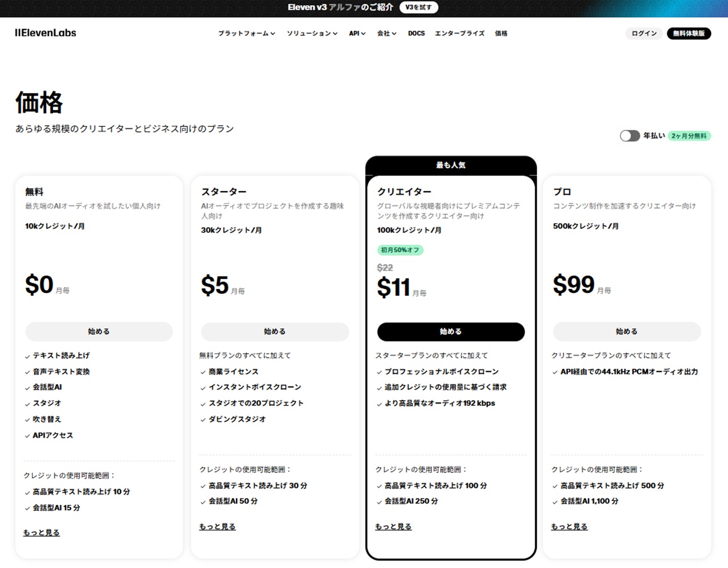
Task: Click the $5 price on スターター plan
Action: click(x=215, y=285)
